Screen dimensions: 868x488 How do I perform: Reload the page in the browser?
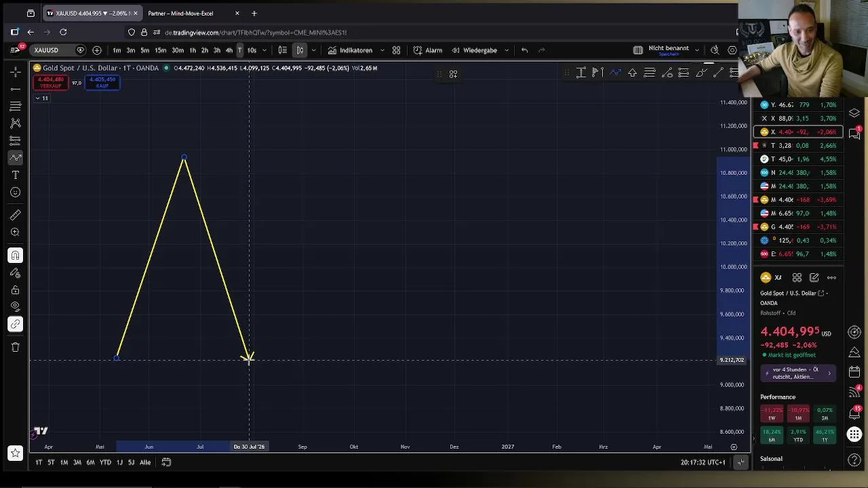tap(63, 32)
